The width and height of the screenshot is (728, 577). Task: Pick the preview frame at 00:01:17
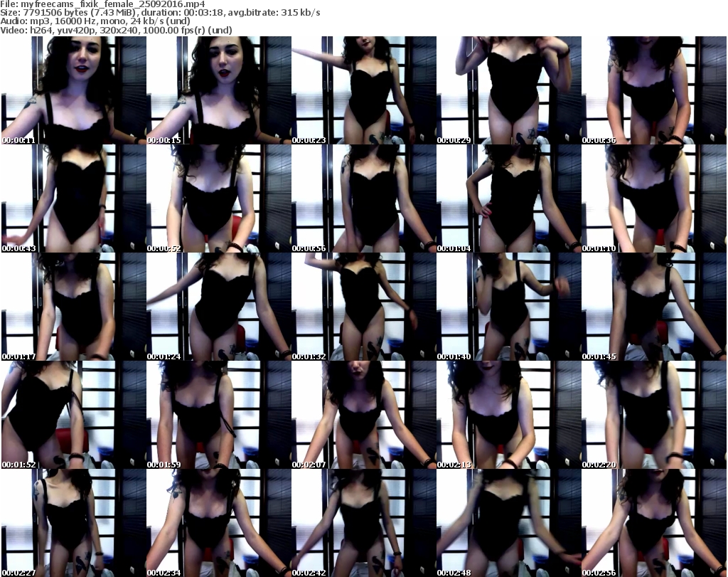(x=74, y=307)
